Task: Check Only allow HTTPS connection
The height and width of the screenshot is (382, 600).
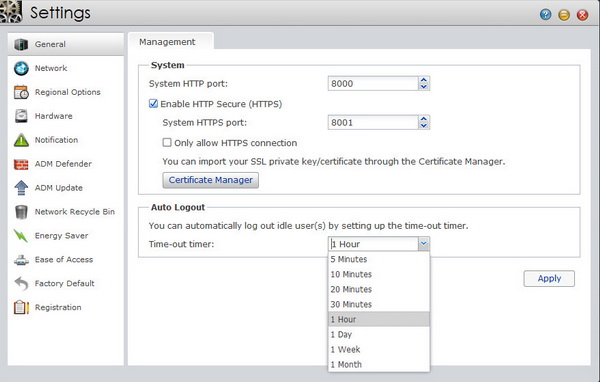Action: pos(167,143)
